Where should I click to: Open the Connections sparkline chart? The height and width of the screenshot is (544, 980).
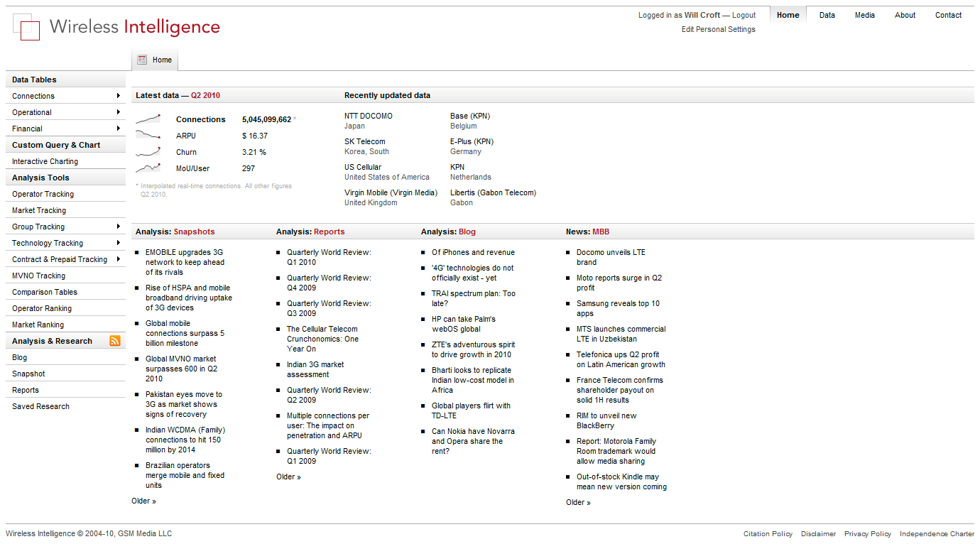[148, 119]
